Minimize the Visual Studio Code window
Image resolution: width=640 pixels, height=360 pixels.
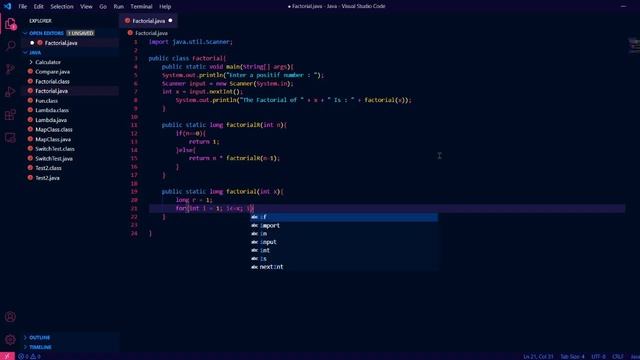(623, 6)
